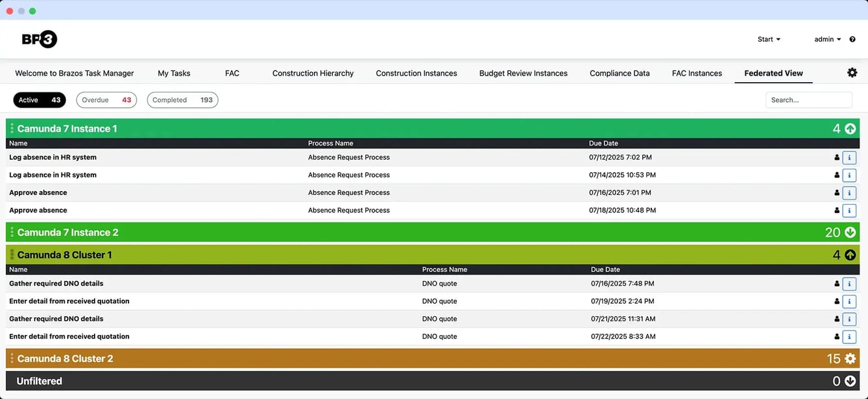This screenshot has height=399, width=868.
Task: Show Completed tasks filter
Action: point(182,100)
